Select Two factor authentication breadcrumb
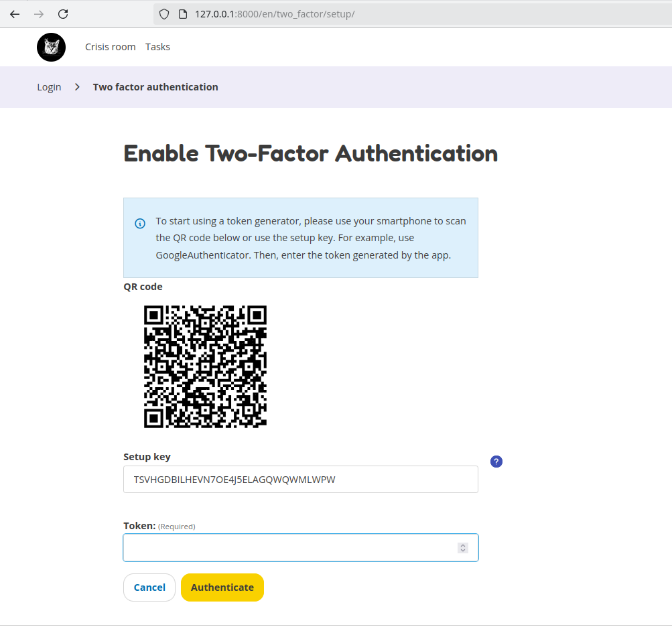The width and height of the screenshot is (672, 627). [x=155, y=87]
